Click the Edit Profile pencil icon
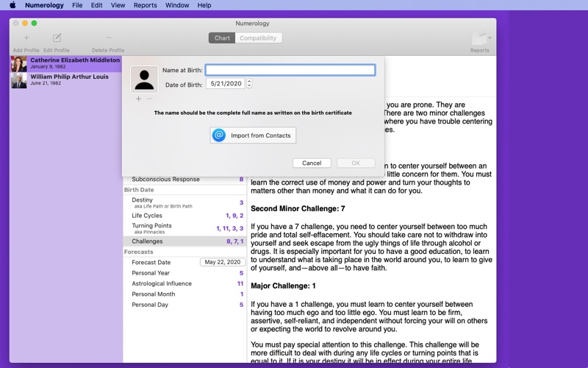Screen dimensions: 588x368 (x=57, y=38)
